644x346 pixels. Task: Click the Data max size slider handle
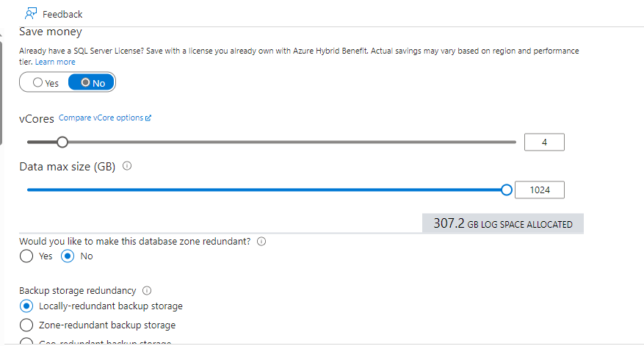click(x=507, y=190)
